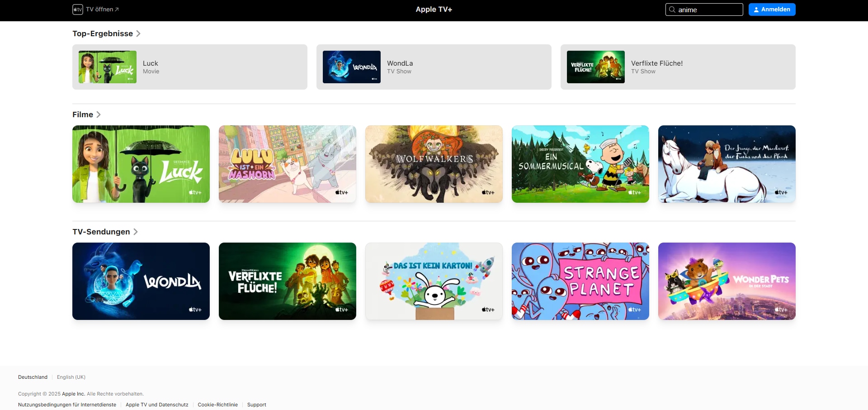The width and height of the screenshot is (868, 410).
Task: Click Luck thumbnail in top results
Action: (108, 67)
